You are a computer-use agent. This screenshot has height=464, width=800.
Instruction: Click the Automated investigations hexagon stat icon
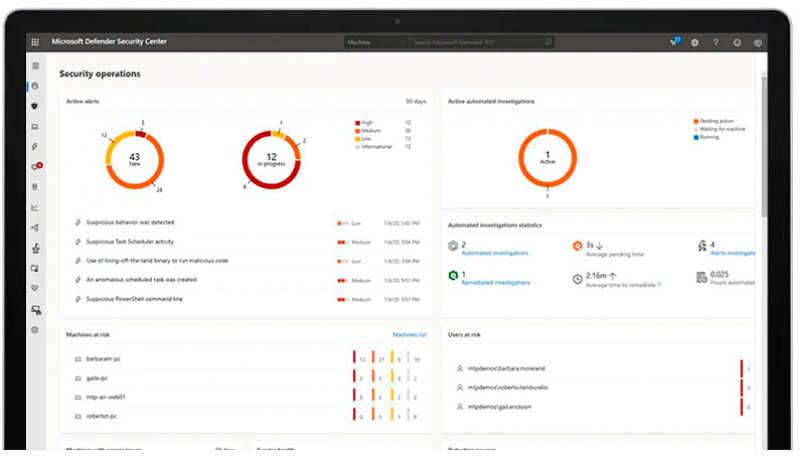pos(453,247)
